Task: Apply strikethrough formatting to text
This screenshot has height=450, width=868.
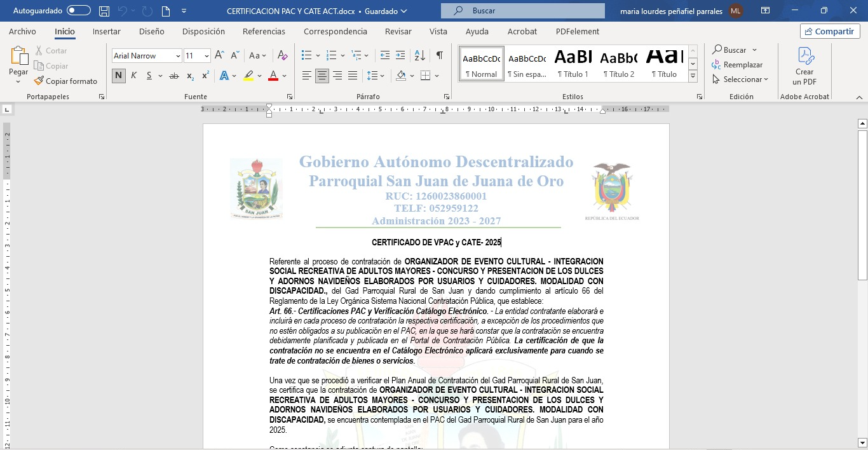Action: 173,76
